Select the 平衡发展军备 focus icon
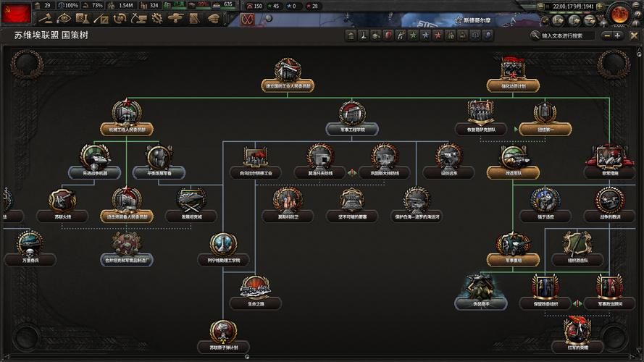Screen dimensions: 644x362 [x=159, y=157]
